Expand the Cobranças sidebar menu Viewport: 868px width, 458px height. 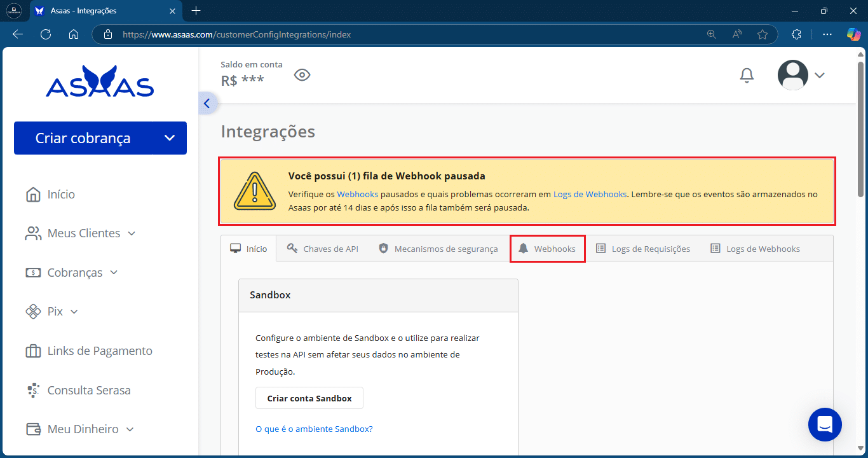click(114, 272)
